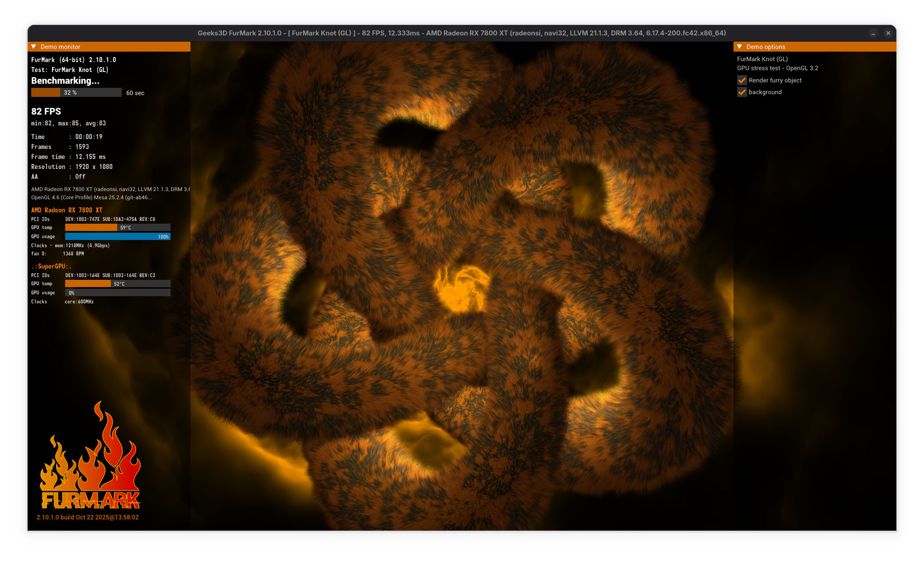Click the Clocks core:600MHz row

(x=62, y=302)
